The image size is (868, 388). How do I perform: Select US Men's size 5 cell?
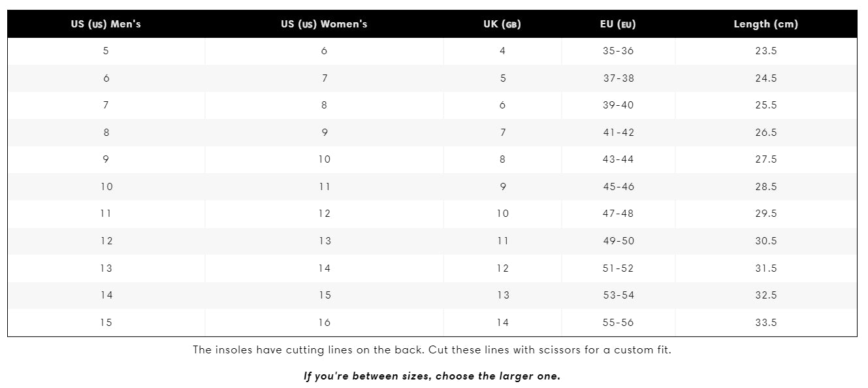pyautogui.click(x=106, y=51)
